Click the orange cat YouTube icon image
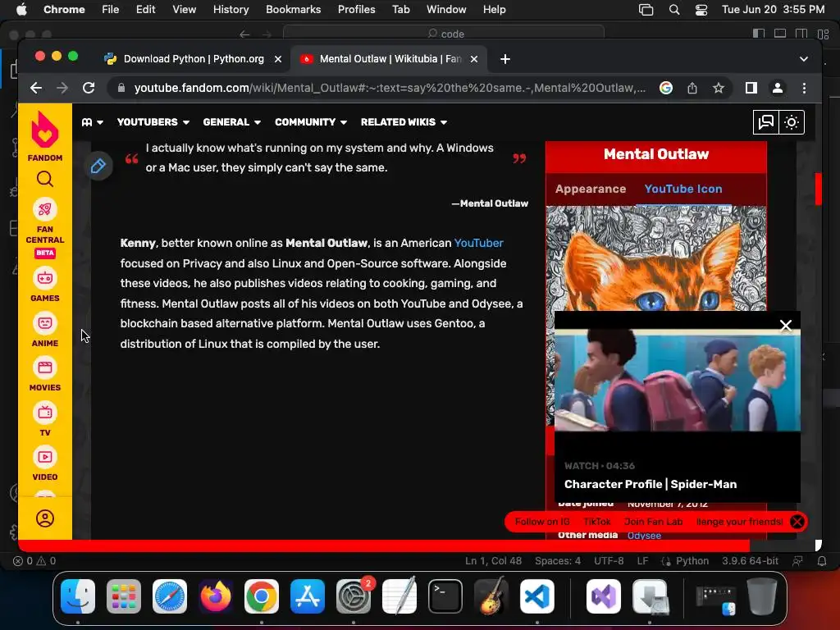This screenshot has height=630, width=840. 656,258
